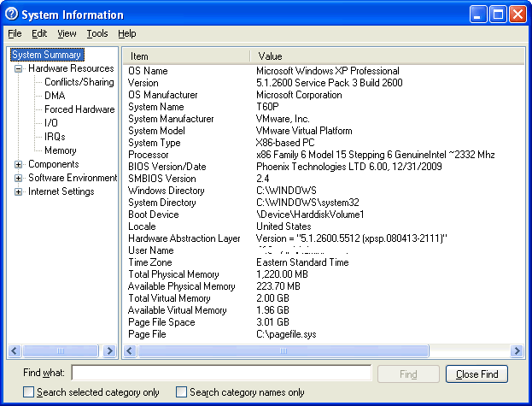This screenshot has height=406, width=532.
Task: Select the OS Name row
Action: [324, 71]
